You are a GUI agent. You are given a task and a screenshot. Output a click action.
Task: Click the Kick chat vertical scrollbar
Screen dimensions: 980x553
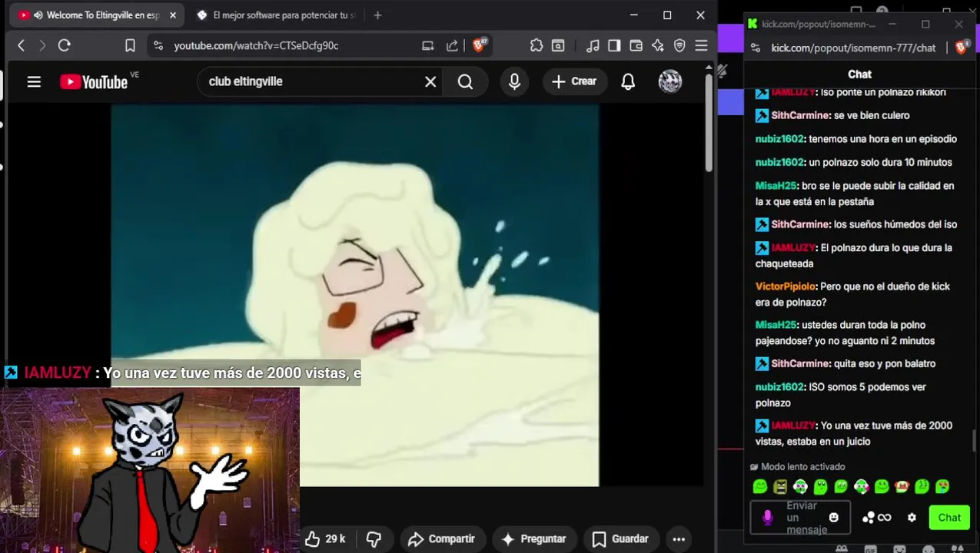pyautogui.click(x=975, y=442)
